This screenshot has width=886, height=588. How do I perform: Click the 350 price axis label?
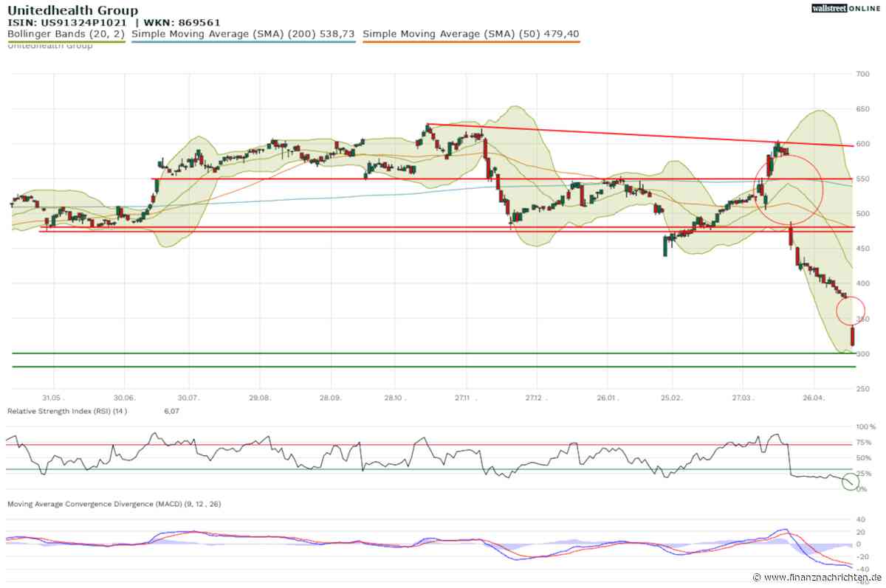(x=862, y=319)
